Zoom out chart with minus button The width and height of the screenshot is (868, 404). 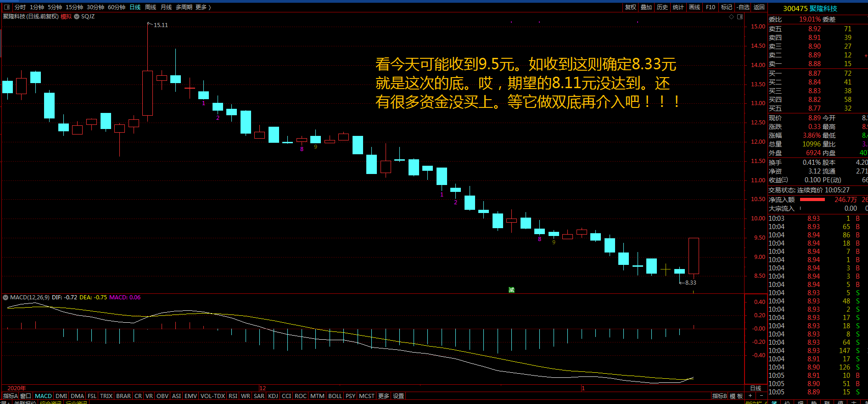762,396
